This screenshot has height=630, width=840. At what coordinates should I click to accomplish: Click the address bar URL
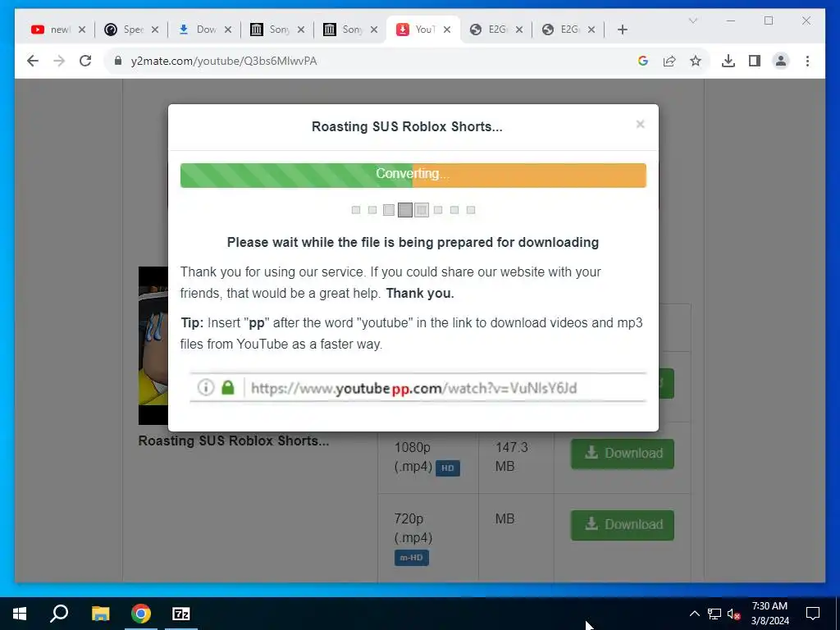click(224, 61)
